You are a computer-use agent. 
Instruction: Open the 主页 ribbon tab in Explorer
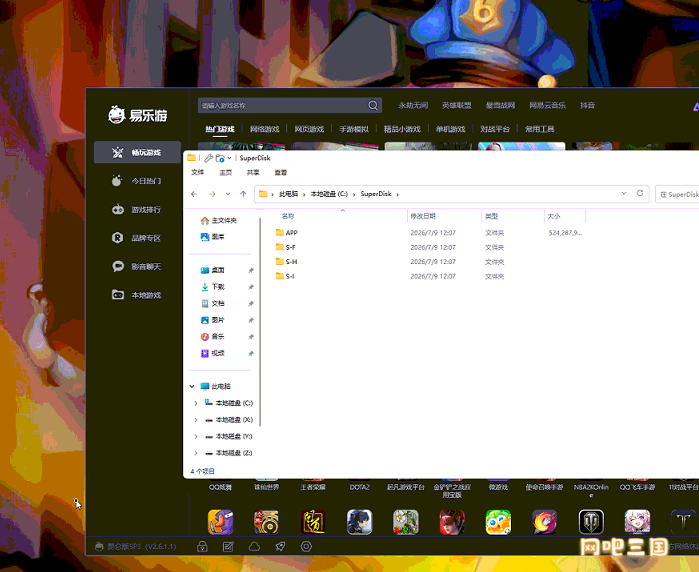tap(226, 173)
